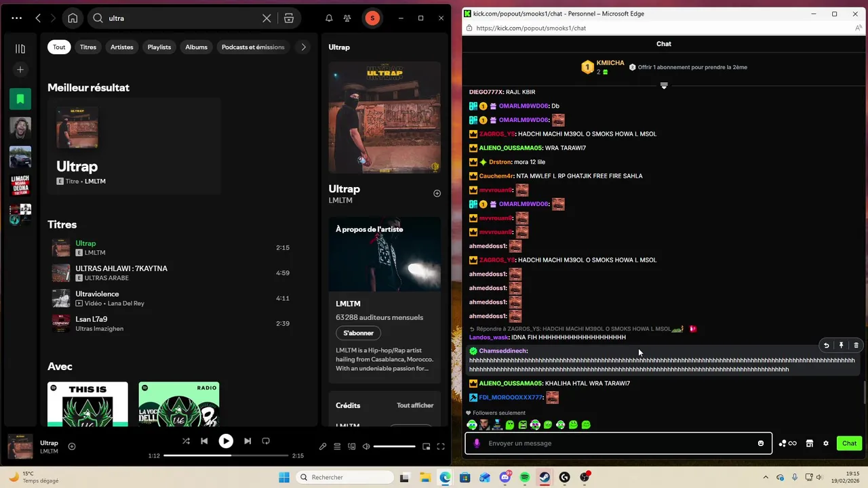Open the Windows Start menu
This screenshot has width=868, height=488.
pyautogui.click(x=284, y=477)
